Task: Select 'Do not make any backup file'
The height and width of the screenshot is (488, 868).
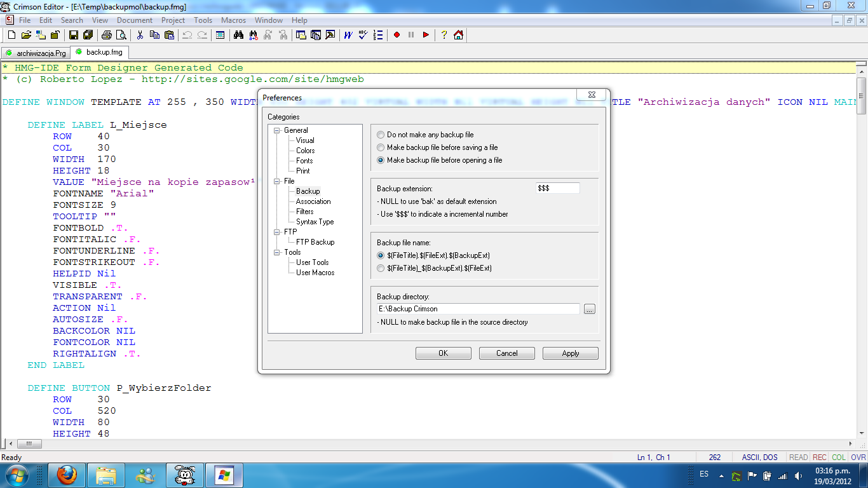Action: (x=380, y=134)
